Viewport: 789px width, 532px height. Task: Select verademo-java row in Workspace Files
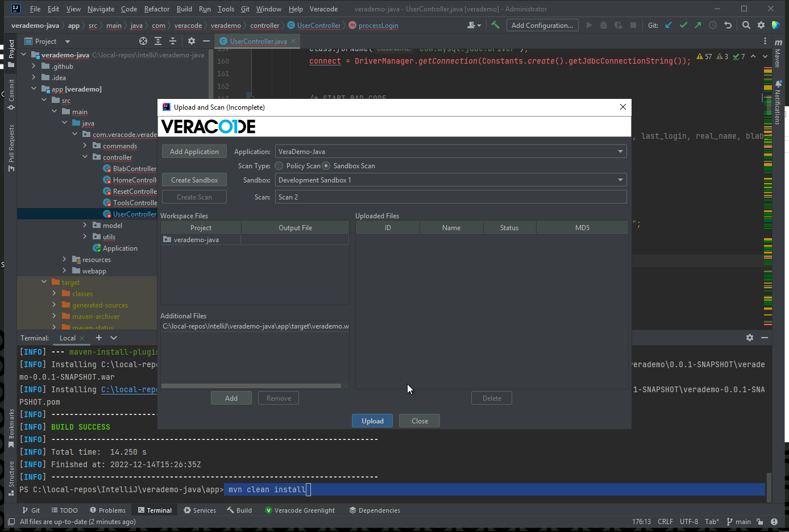[255, 240]
